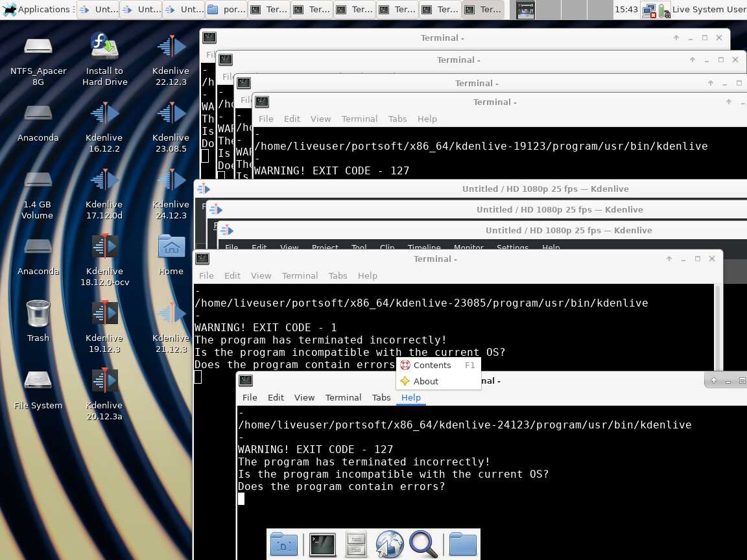
Task: Click the network status icon in panel
Action: coord(648,10)
